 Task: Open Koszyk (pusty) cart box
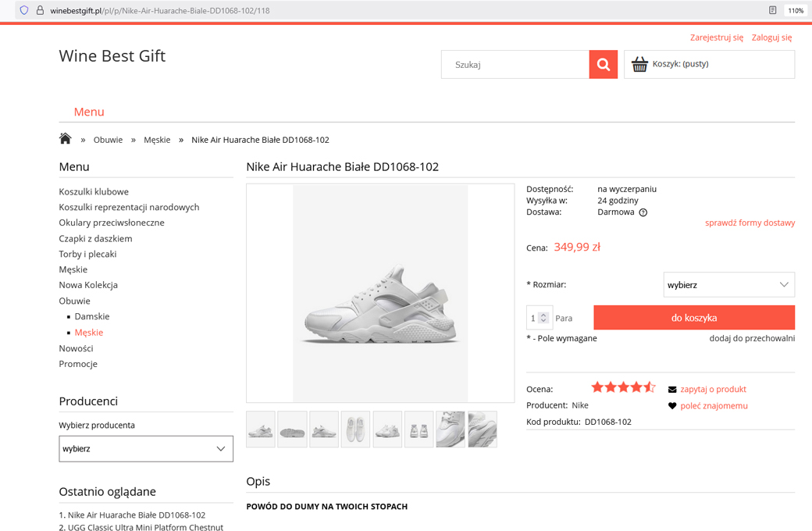tap(710, 64)
